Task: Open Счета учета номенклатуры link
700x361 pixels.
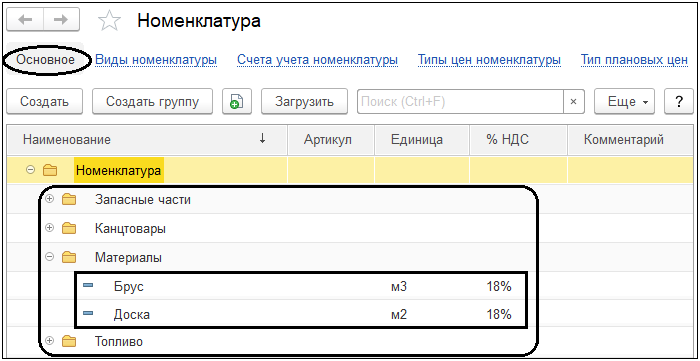Action: 317,60
